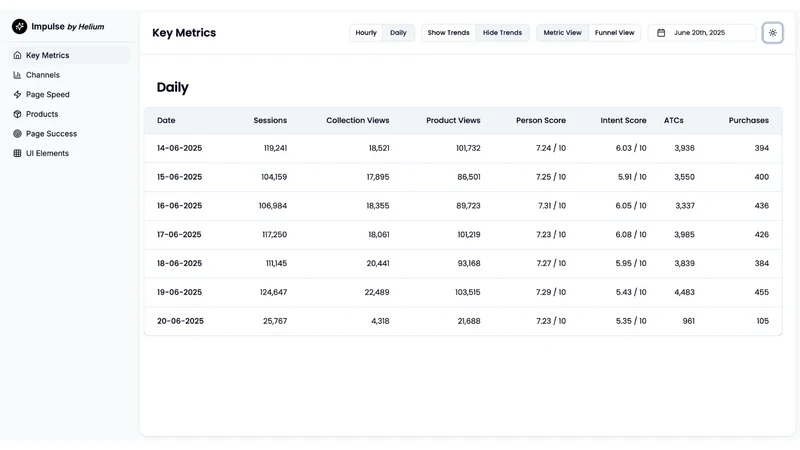Click person score 7.31 / 10
Viewport: 800px width, 450px height.
(552, 206)
